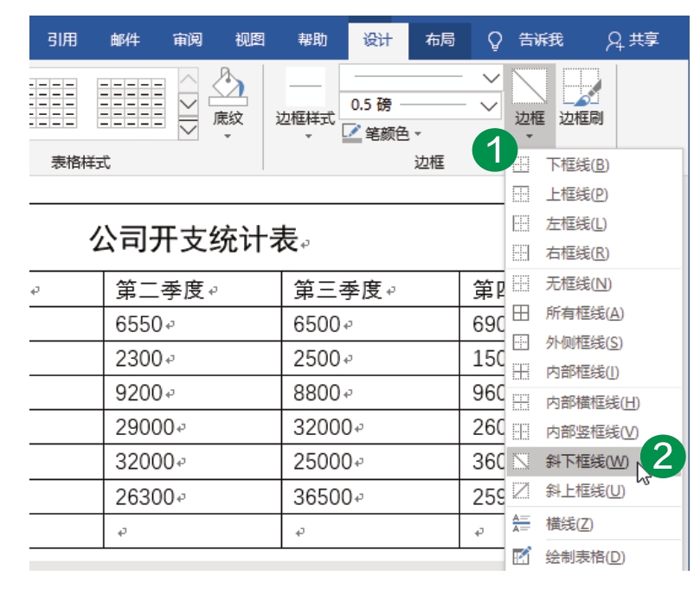Screen dimensions: 700x595
Task: Click cell with value 26300
Action: 192,496
